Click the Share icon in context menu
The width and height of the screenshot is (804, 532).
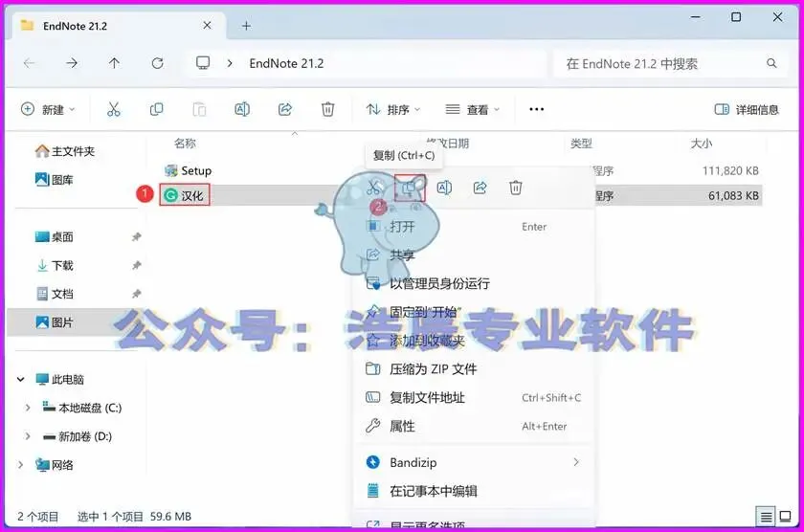click(x=480, y=188)
